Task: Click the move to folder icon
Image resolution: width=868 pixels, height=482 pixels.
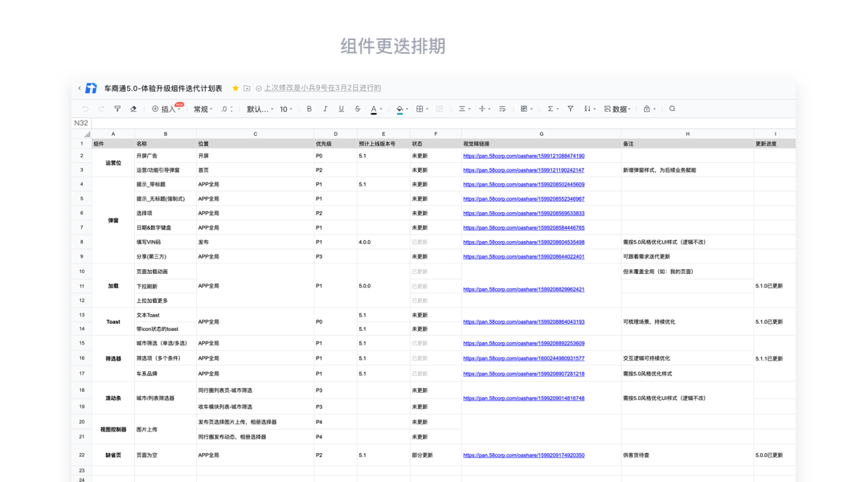Action: coord(247,88)
